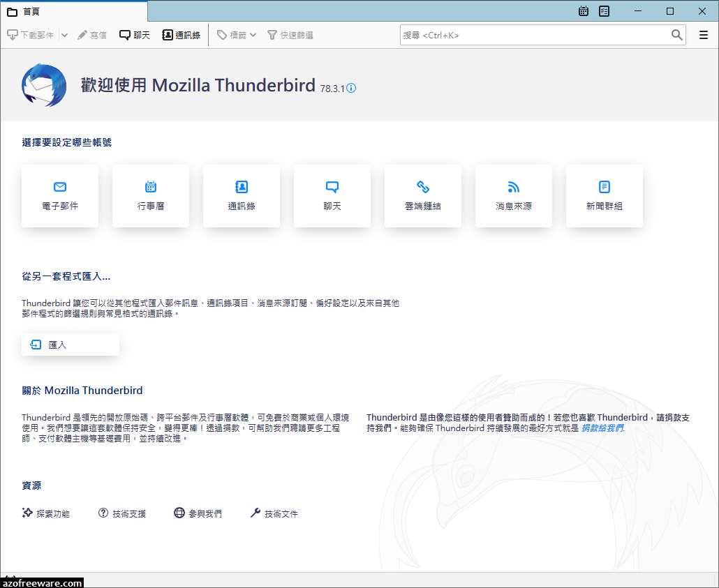This screenshot has height=588, width=719.
Task: Open 聊天 chat from the toolbar
Action: click(x=134, y=35)
